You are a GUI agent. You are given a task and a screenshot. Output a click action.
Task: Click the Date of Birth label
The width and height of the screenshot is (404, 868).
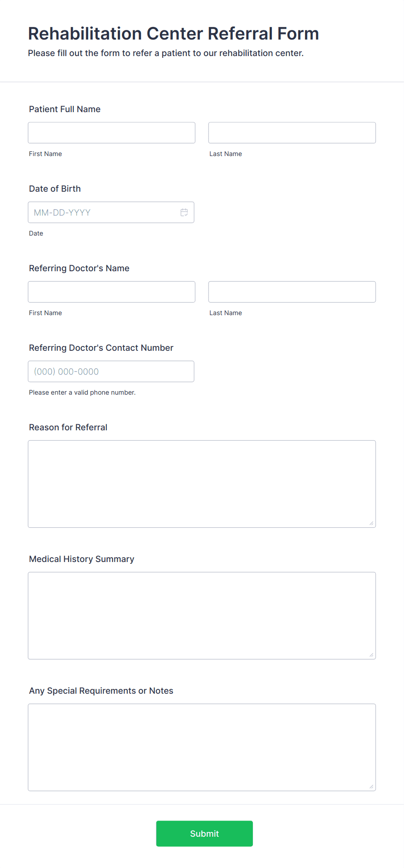[55, 189]
